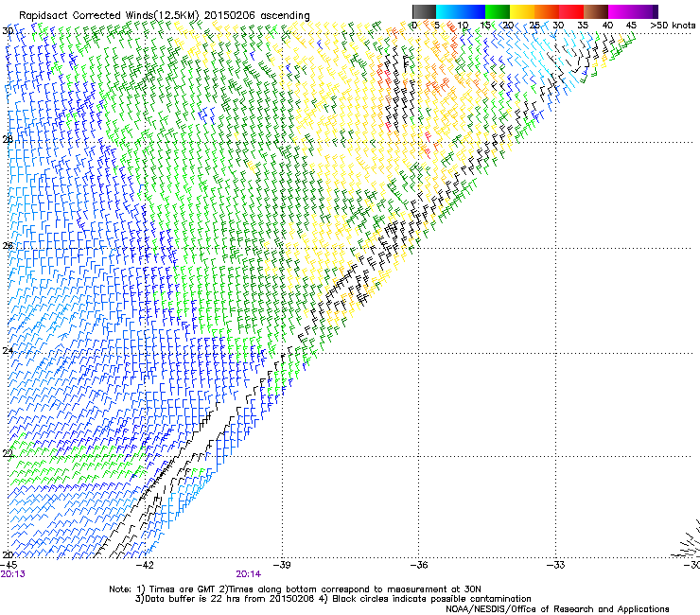Click the purple "20:14" time label

(x=249, y=574)
